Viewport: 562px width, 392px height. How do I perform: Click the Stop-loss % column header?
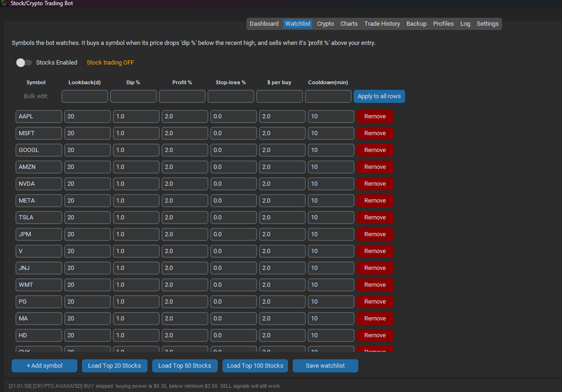point(231,82)
